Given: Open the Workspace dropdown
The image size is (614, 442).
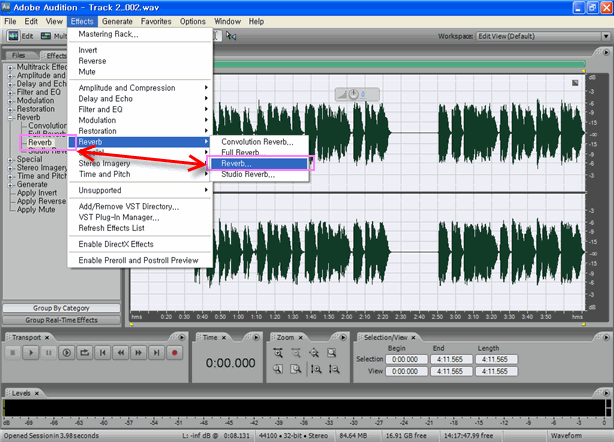Looking at the screenshot, I should 606,36.
